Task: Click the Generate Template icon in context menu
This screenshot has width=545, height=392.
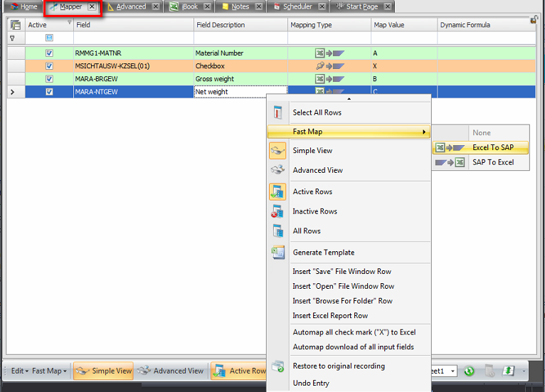Action: pyautogui.click(x=277, y=253)
